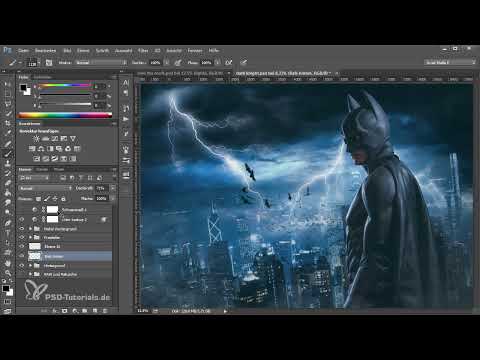
Task: Open the Fenster menu
Action: pyautogui.click(x=195, y=50)
